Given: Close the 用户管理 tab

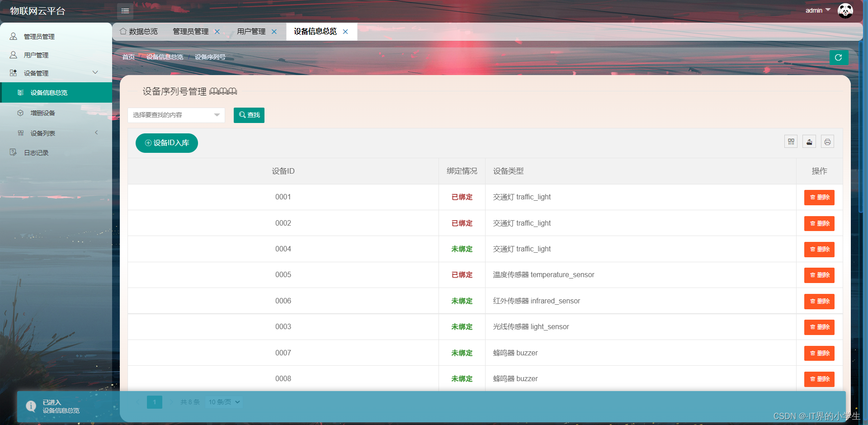Looking at the screenshot, I should click(x=274, y=32).
